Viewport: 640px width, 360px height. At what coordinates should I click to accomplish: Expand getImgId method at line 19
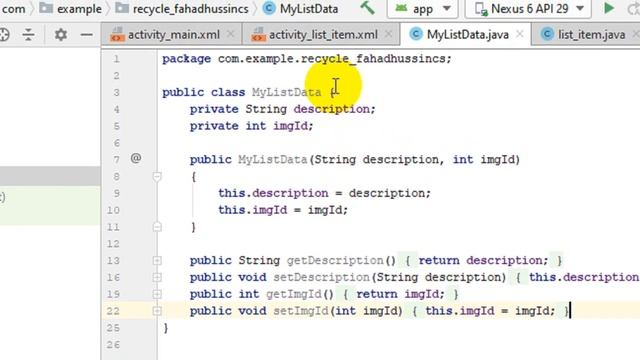coord(157,294)
